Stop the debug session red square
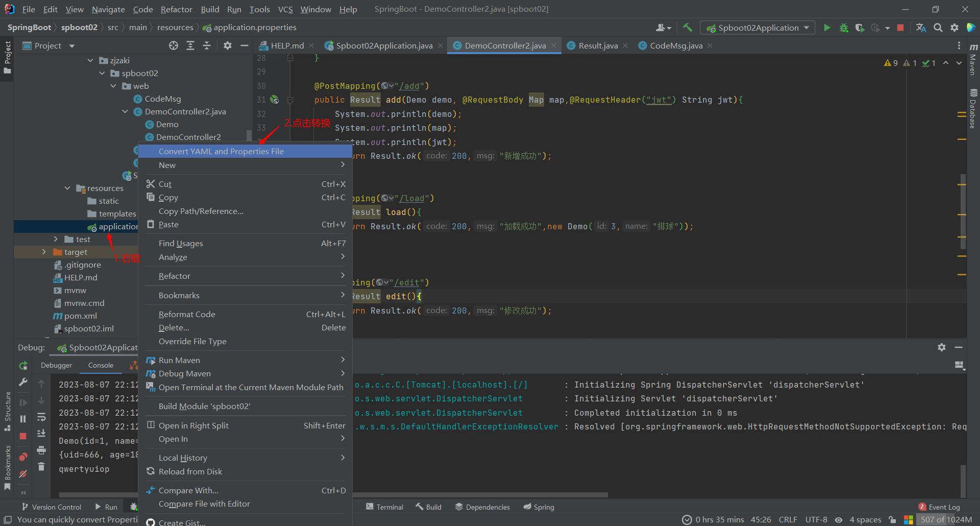 23,436
